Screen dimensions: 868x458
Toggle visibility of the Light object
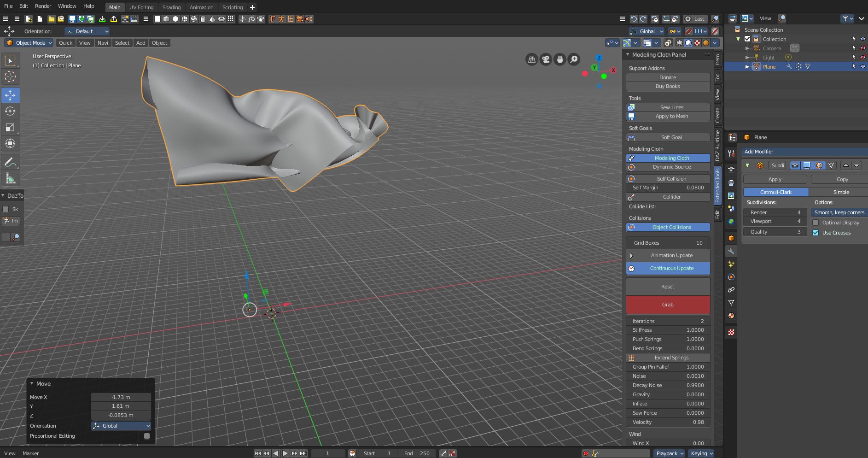(863, 57)
